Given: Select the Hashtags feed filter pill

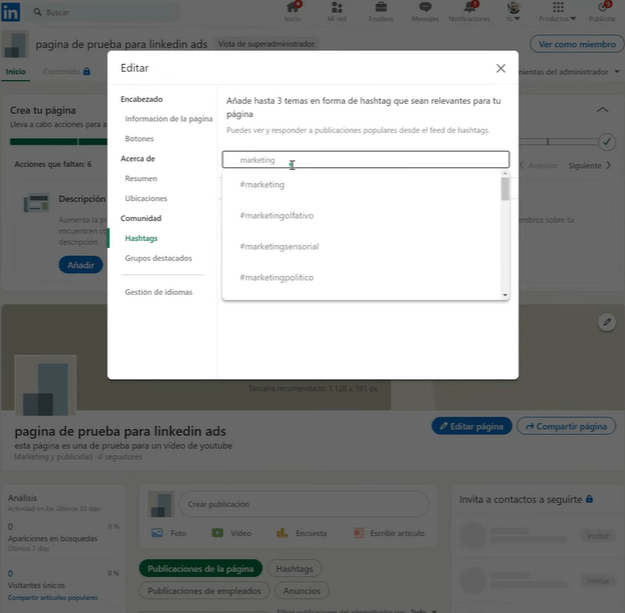Looking at the screenshot, I should tap(294, 569).
